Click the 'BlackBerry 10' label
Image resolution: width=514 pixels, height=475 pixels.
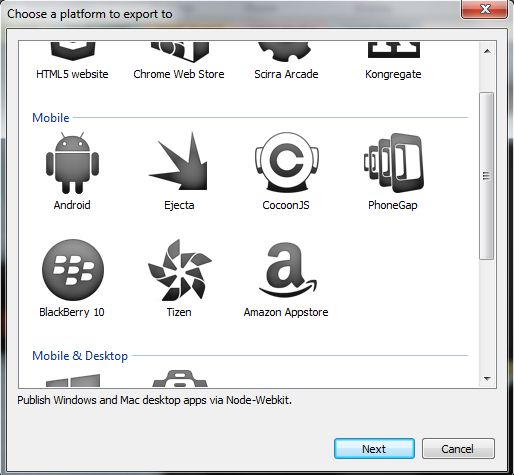click(72, 312)
